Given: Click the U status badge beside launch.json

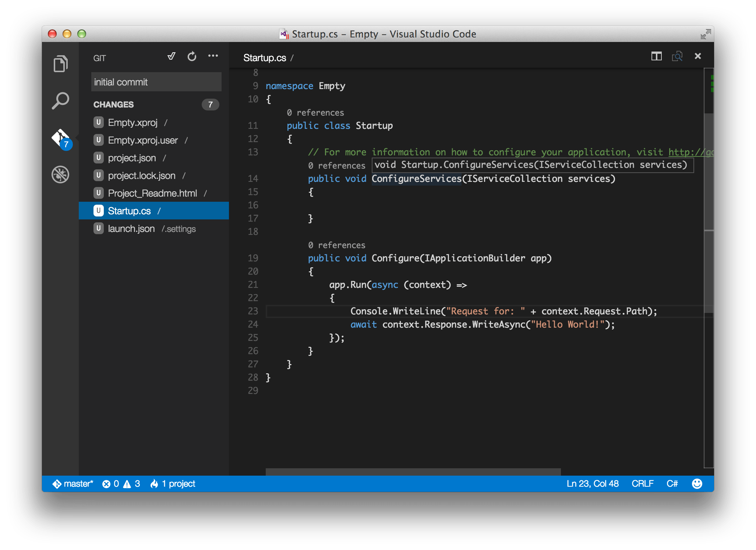Looking at the screenshot, I should (98, 228).
